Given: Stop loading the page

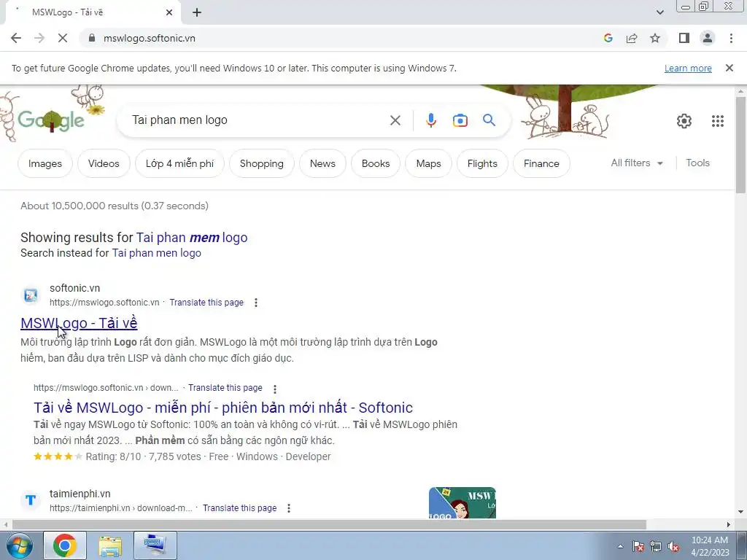Looking at the screenshot, I should [63, 38].
